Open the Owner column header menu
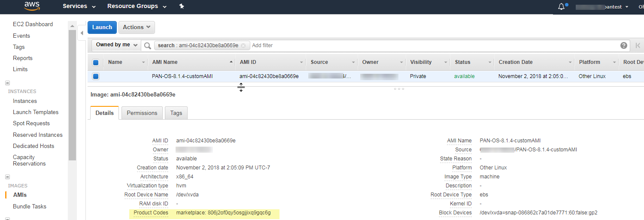 point(402,63)
